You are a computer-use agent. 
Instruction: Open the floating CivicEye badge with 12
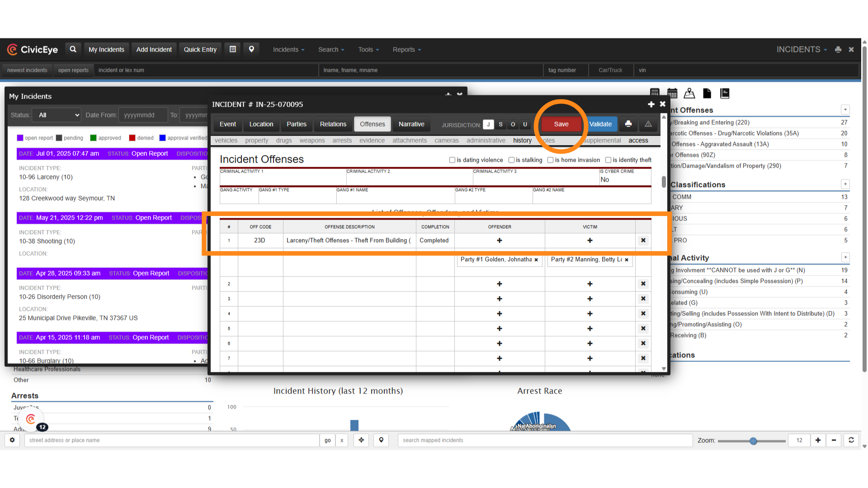pos(31,419)
